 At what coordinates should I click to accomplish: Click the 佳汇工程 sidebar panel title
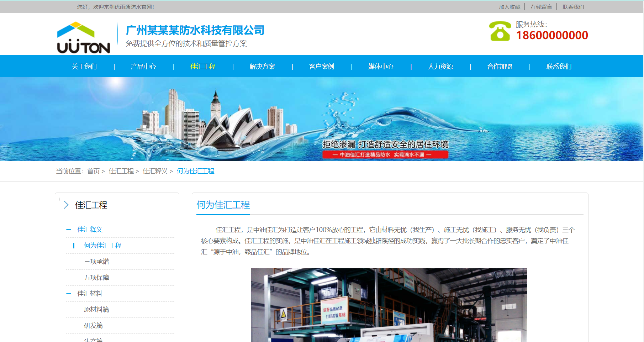91,205
